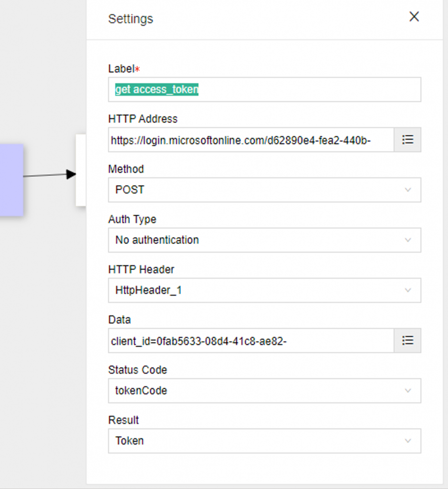Image resolution: width=448 pixels, height=489 pixels.
Task: Click the Data input field
Action: [251, 340]
